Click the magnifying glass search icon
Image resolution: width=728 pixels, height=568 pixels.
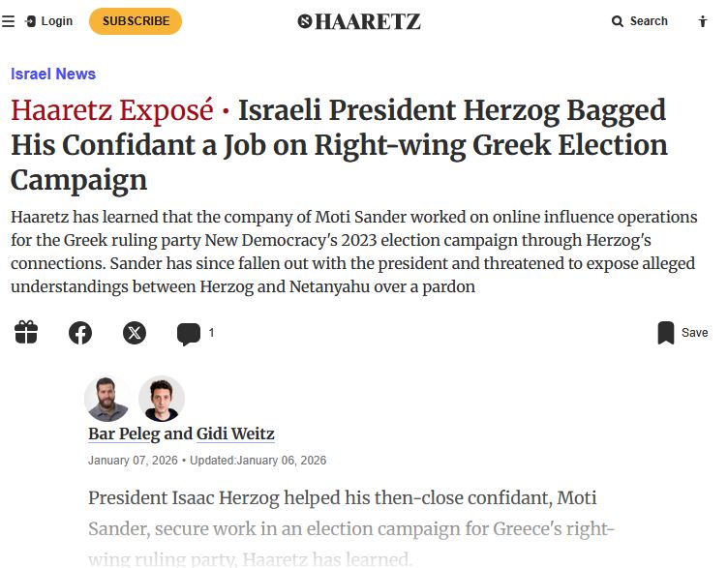click(x=618, y=21)
